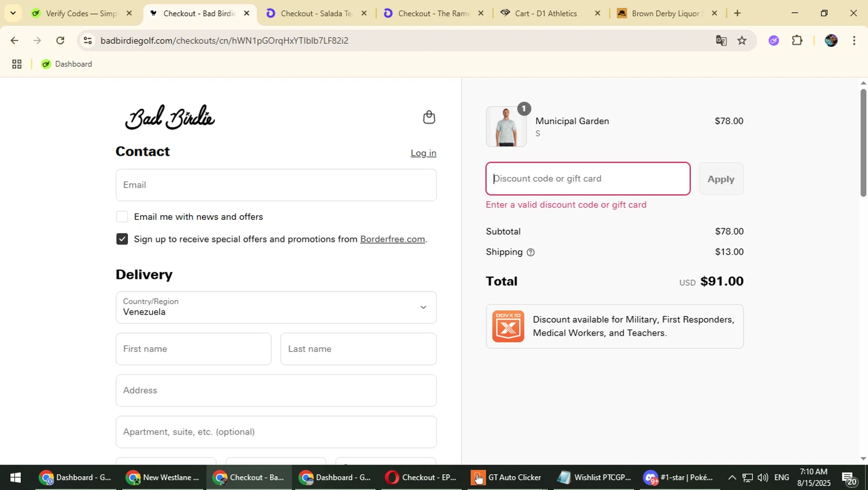The width and height of the screenshot is (868, 490).
Task: Expand the Country/Region dropdown
Action: 276,308
